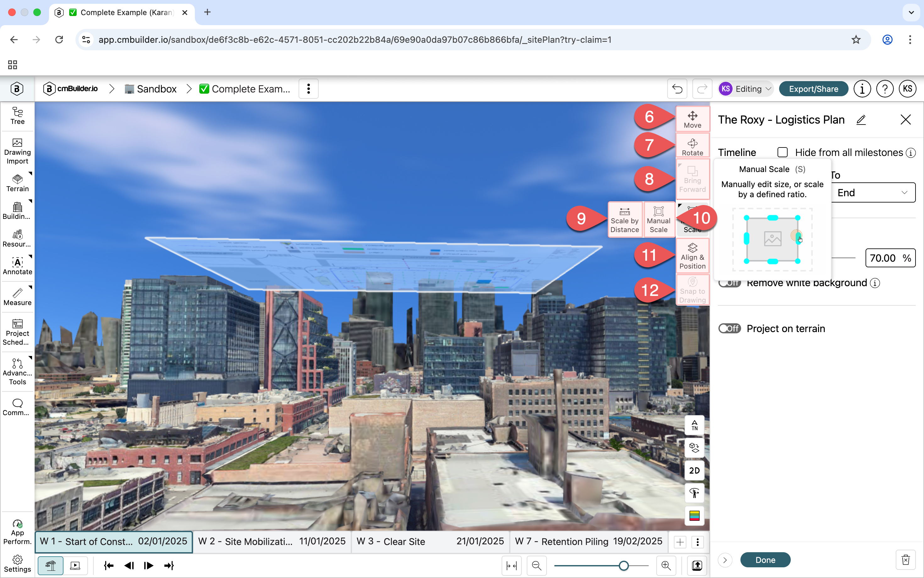Redo the last action
Viewport: 924px width, 578px height.
coord(702,89)
